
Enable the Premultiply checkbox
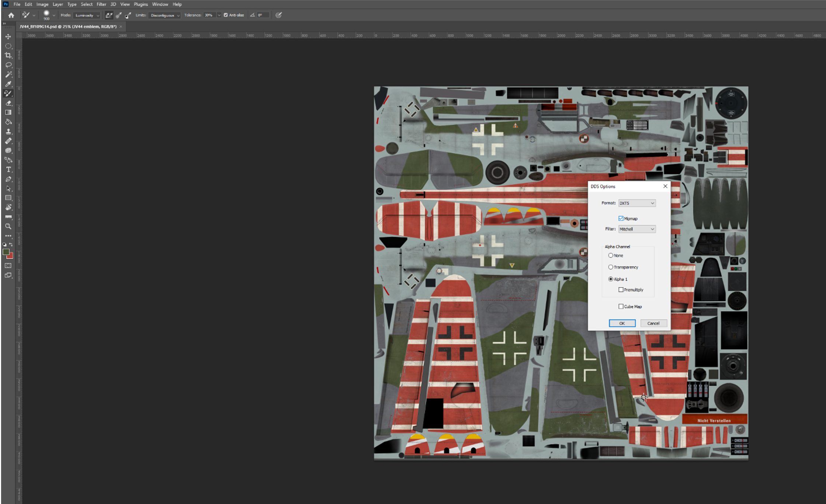tap(621, 290)
